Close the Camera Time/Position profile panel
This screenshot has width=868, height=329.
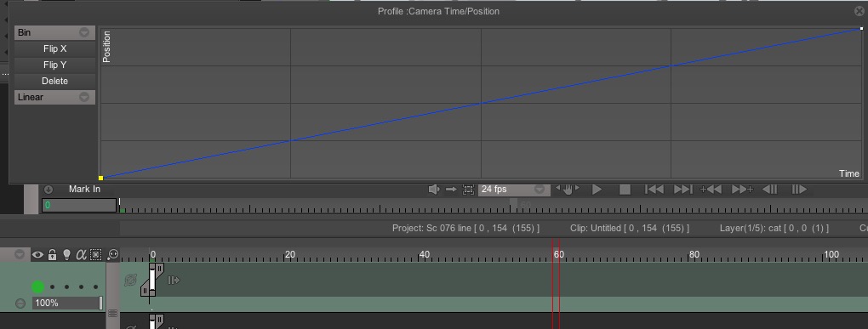(859, 10)
